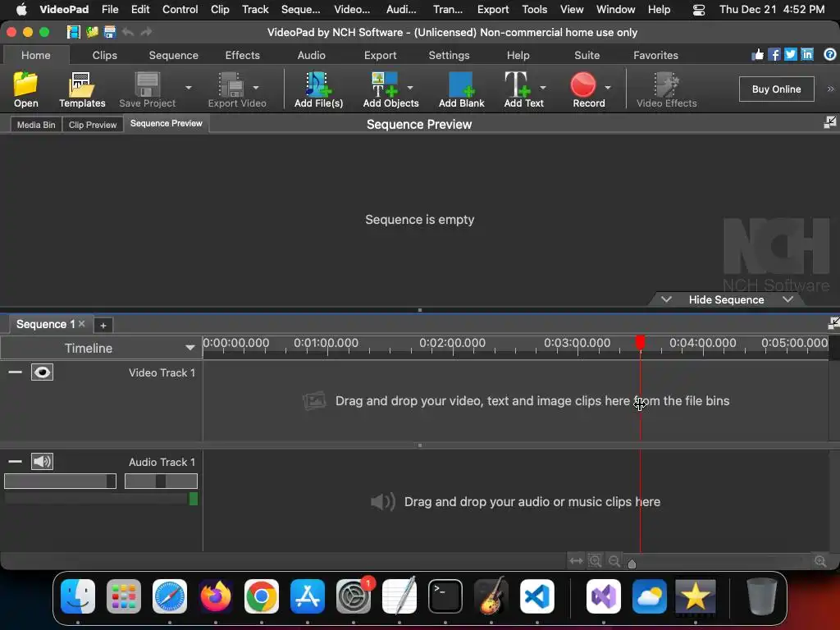840x630 pixels.
Task: Click the timeline zoom slider handle
Action: (x=632, y=564)
